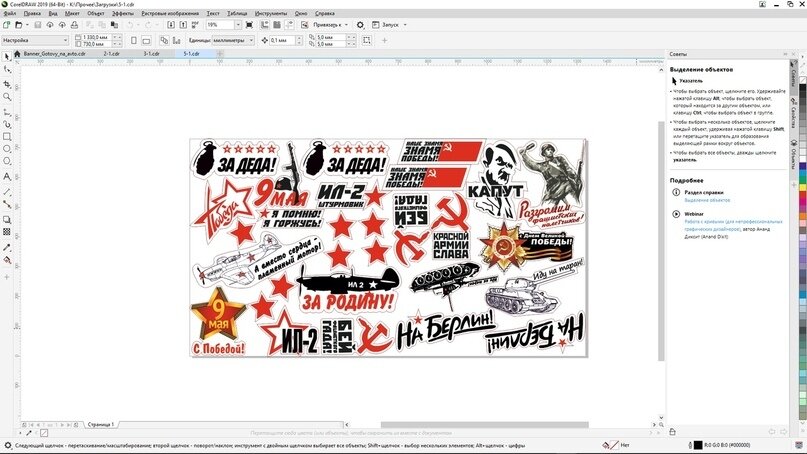The image size is (807, 454).
Task: Select the Interactive Fill tool
Action: (x=7, y=260)
